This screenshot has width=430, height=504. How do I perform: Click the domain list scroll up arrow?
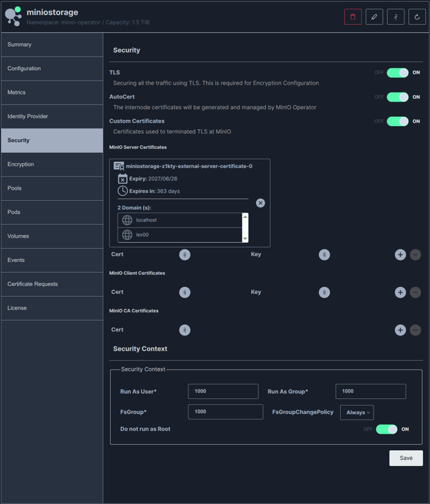[x=246, y=217]
